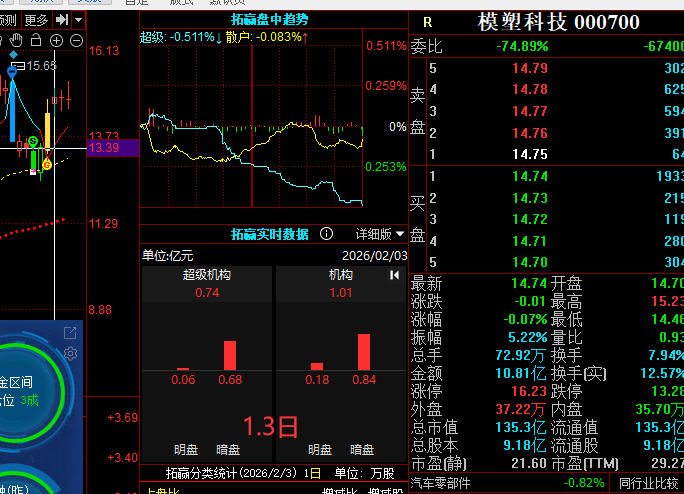The height and width of the screenshot is (494, 684).
Task: Open the pop-out icon in the blue gauge panel
Action: 70,333
